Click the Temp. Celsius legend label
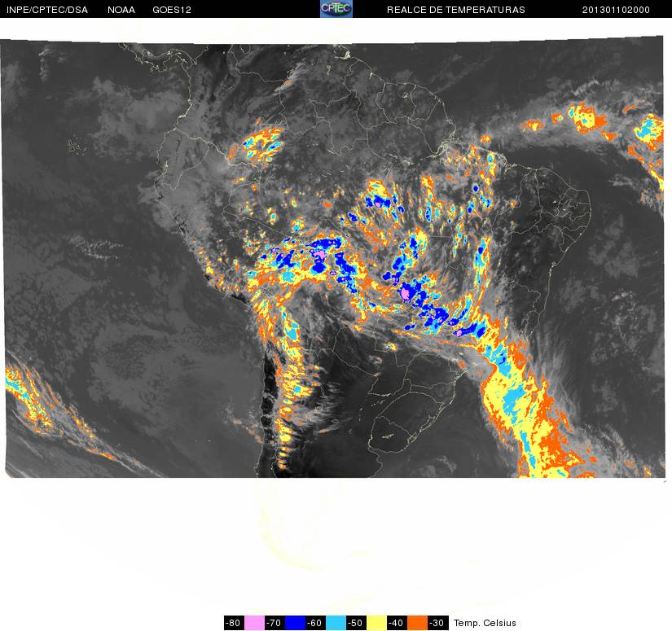The height and width of the screenshot is (631, 672). click(485, 623)
